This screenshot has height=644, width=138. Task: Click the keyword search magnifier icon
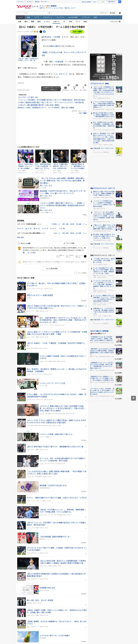tap(49, 13)
